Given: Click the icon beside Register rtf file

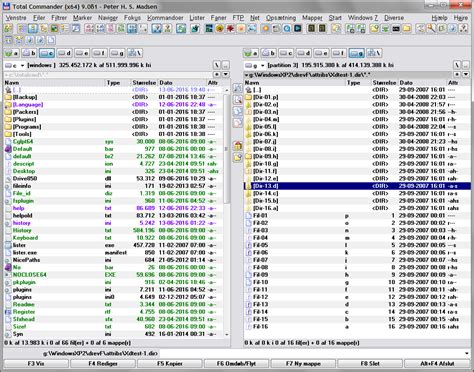Looking at the screenshot, I should pos(8,312).
